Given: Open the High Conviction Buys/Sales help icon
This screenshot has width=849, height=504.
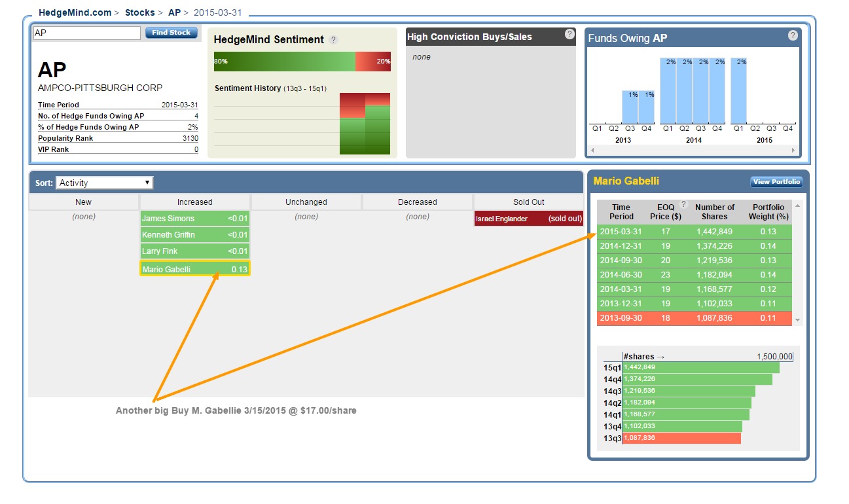Looking at the screenshot, I should click(x=569, y=34).
